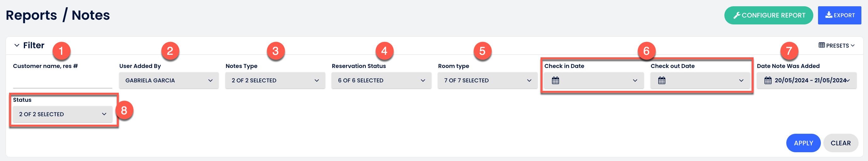Click the download icon on Export button
The height and width of the screenshot is (161, 868).
coord(829,15)
